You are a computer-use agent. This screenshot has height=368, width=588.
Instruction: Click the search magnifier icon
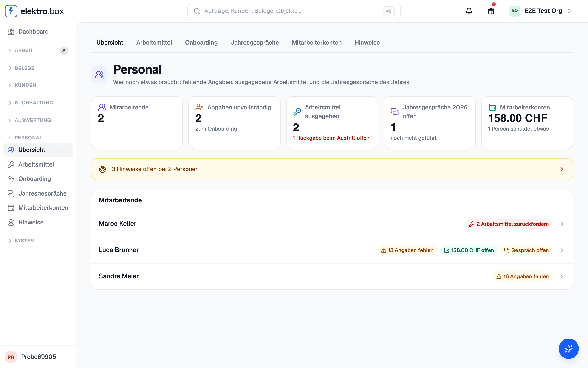[197, 11]
